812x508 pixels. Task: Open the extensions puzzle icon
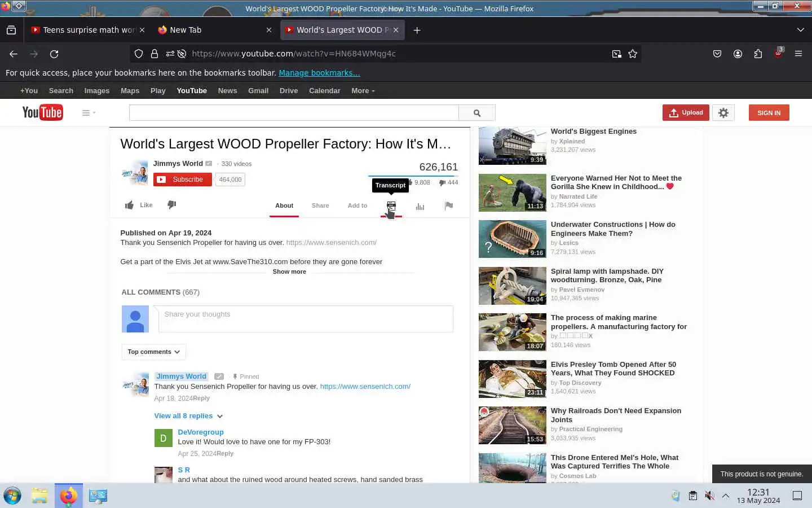coord(758,54)
